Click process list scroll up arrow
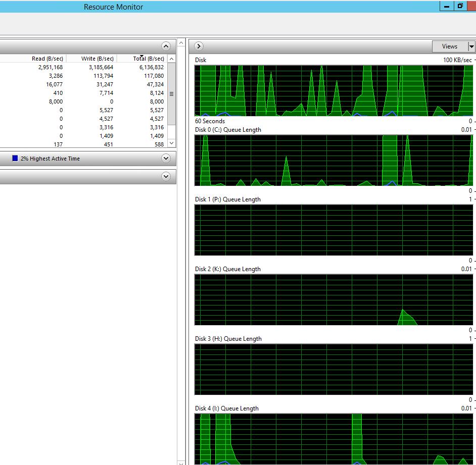Viewport: 476px width, 465px height. pyautogui.click(x=171, y=59)
